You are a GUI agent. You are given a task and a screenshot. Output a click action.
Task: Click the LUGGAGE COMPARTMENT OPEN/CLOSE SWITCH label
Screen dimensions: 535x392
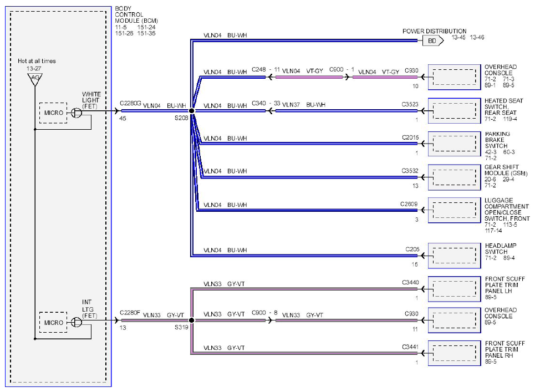tap(507, 210)
